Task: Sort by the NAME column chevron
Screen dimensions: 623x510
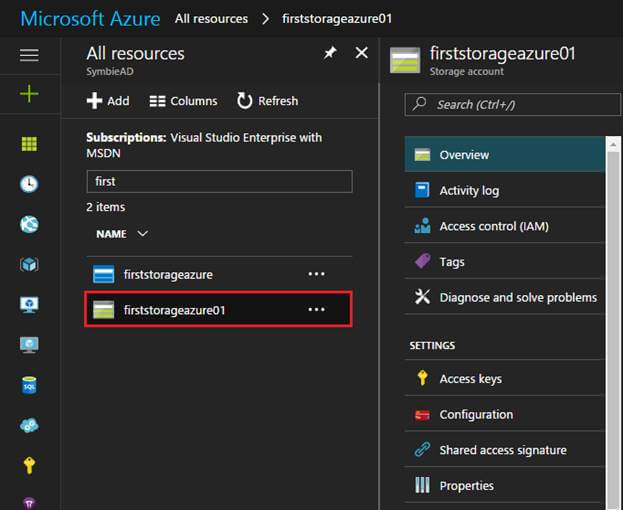Action: [x=143, y=234]
